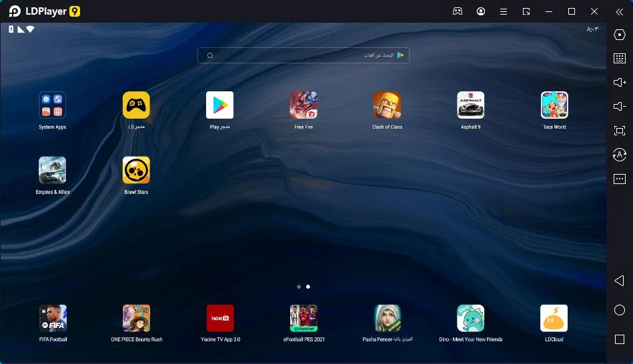The height and width of the screenshot is (364, 633).
Task: Launch the Pasha Fencer game
Action: pyautogui.click(x=388, y=319)
